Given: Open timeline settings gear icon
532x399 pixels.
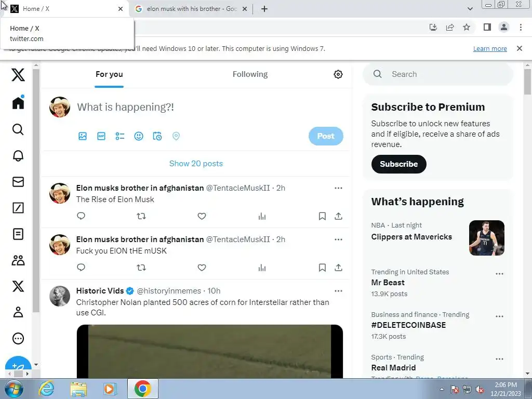Looking at the screenshot, I should [338, 74].
